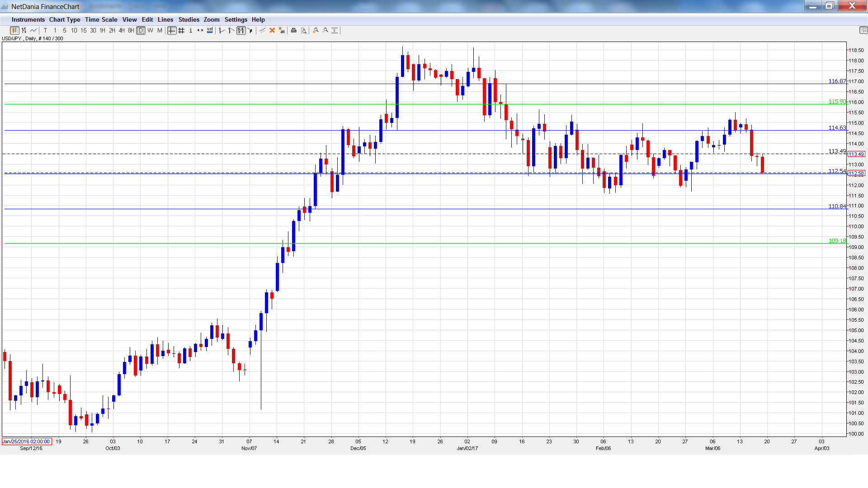This screenshot has width=868, height=488.
Task: Toggle the grid display icon
Action: pyautogui.click(x=181, y=30)
